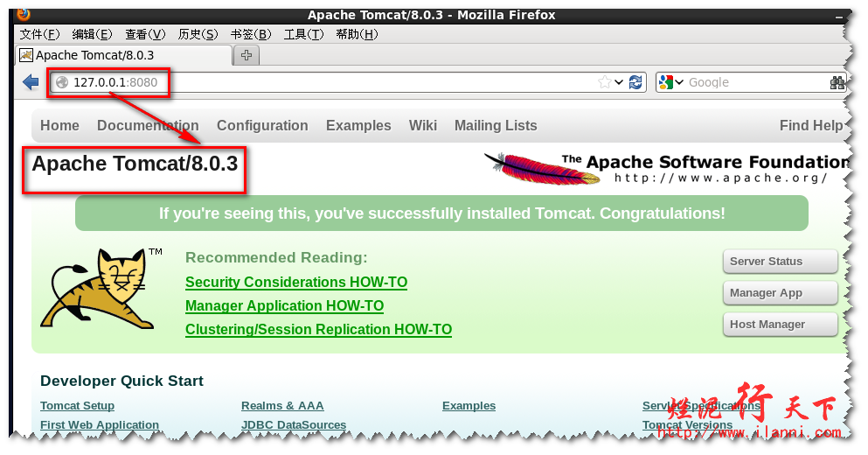Viewport: 868px width, 455px height.
Task: Click the site identity globe icon
Action: (x=61, y=82)
